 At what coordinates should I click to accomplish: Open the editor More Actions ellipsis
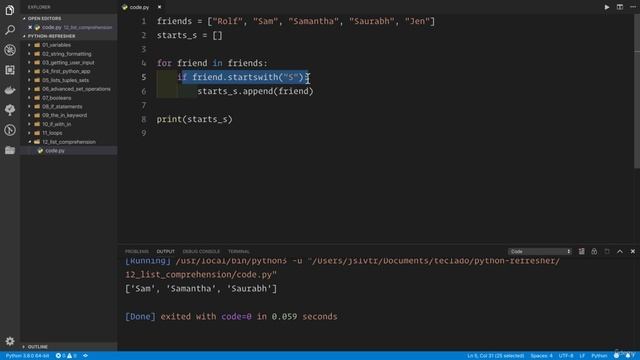[633, 7]
